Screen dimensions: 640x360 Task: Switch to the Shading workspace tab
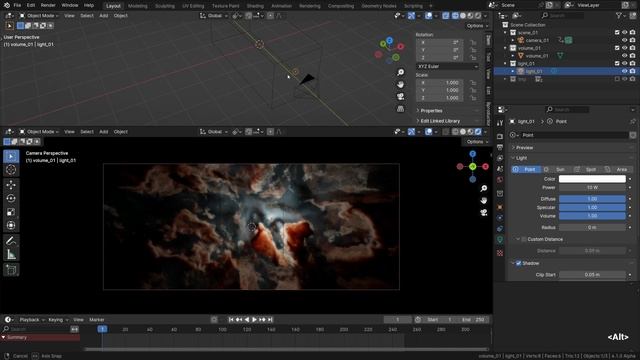255,6
